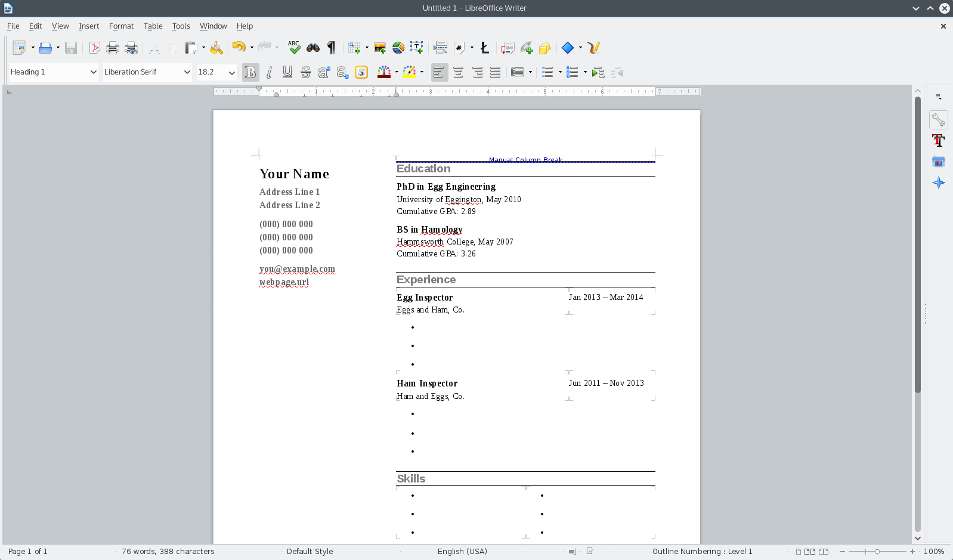Click the you@example.com email text

tap(297, 269)
